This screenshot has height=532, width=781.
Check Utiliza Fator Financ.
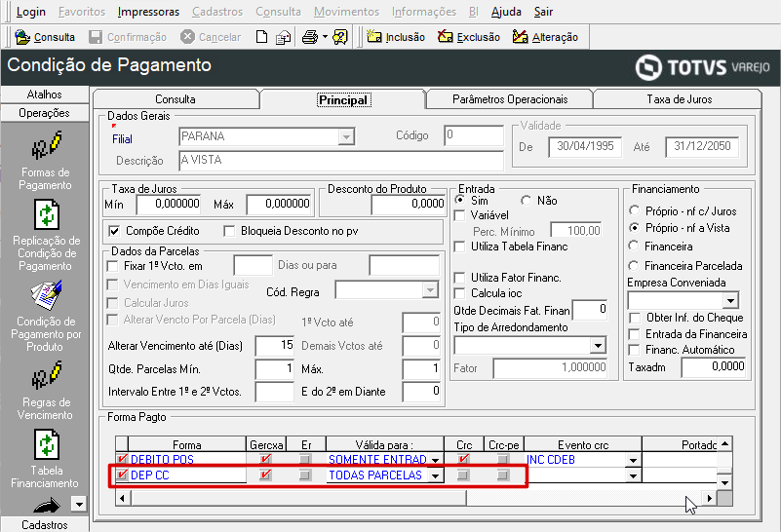pos(460,277)
